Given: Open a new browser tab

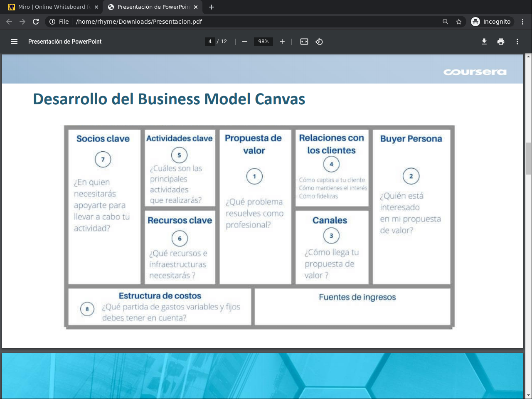Looking at the screenshot, I should click(x=212, y=7).
